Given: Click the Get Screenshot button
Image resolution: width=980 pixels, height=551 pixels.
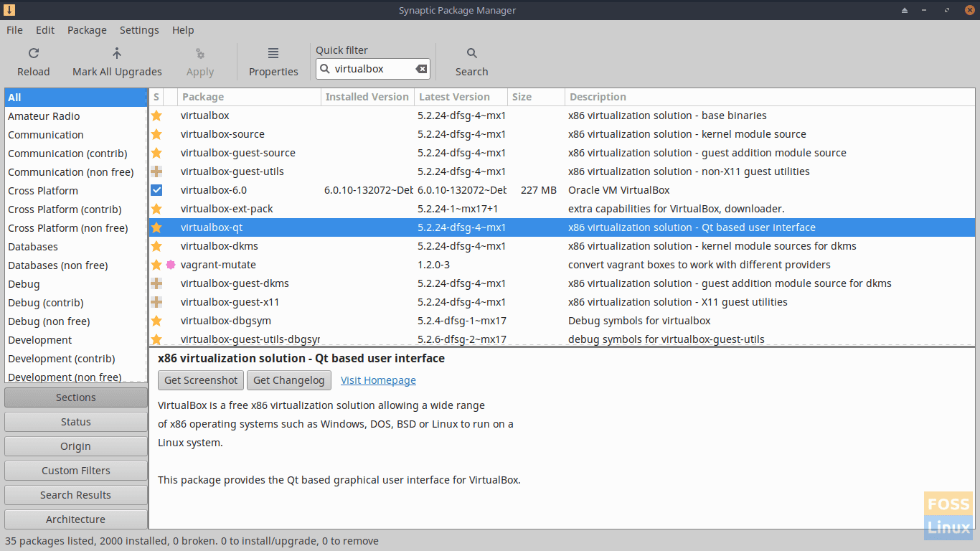Looking at the screenshot, I should pos(201,380).
